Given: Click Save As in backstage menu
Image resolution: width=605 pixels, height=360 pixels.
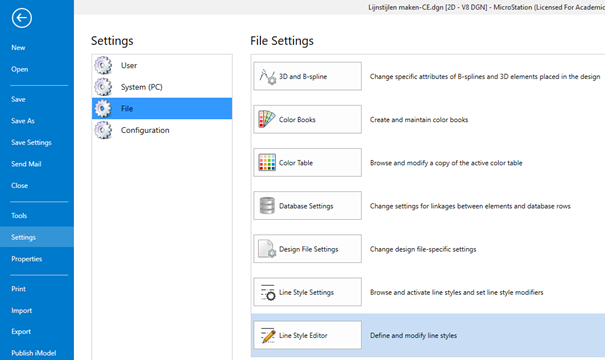Looking at the screenshot, I should pyautogui.click(x=23, y=121).
